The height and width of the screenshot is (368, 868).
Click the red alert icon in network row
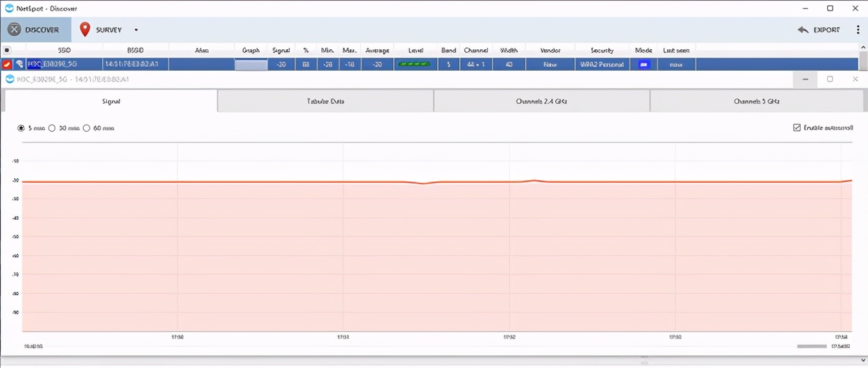click(6, 64)
